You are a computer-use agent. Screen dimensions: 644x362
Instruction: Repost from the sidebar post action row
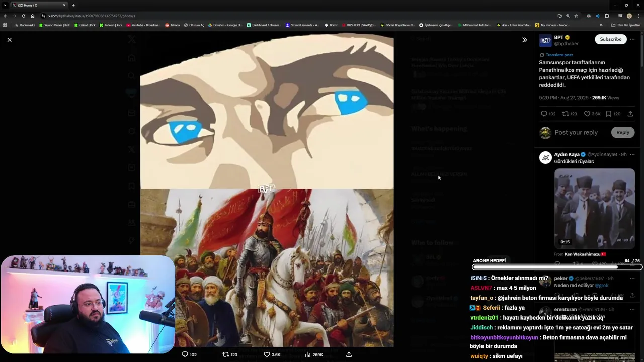(x=565, y=114)
